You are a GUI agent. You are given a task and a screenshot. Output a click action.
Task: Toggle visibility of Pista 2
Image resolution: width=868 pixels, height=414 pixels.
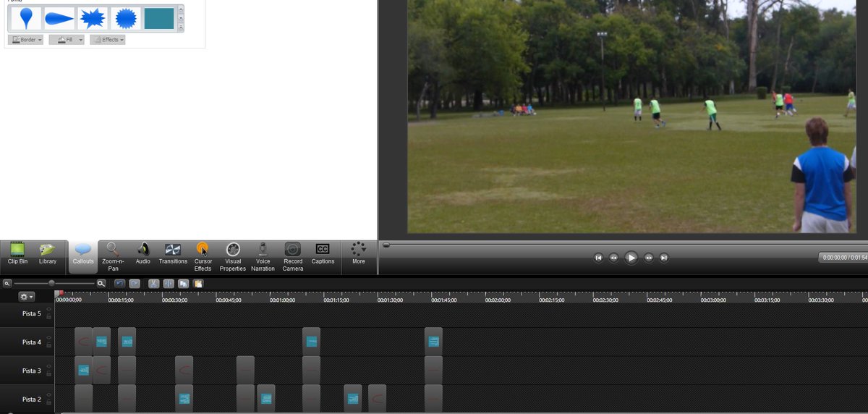coord(48,394)
